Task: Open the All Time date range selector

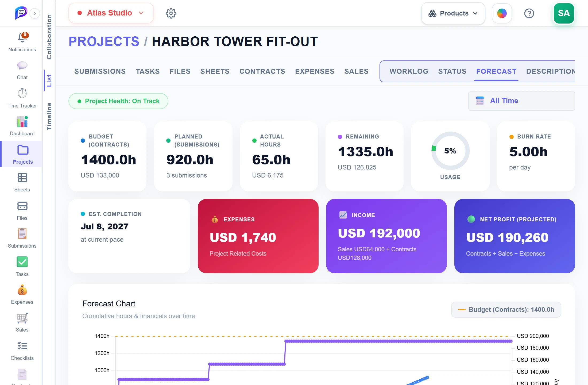Action: tap(521, 101)
